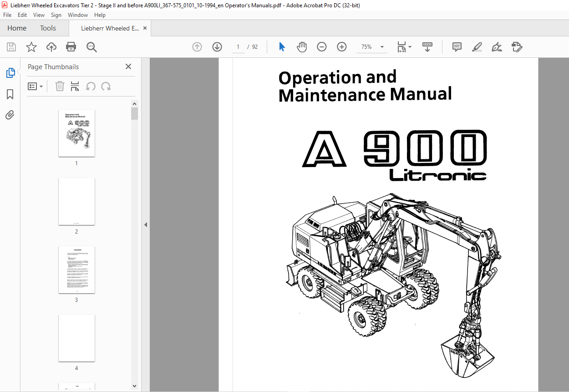569x392 pixels.
Task: Click the Page Thumbnails panel title
Action: point(53,66)
